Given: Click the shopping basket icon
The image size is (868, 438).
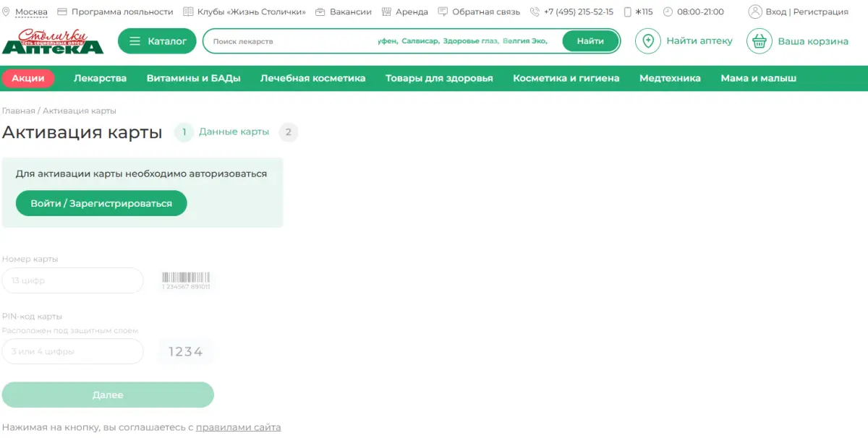Looking at the screenshot, I should (x=759, y=41).
